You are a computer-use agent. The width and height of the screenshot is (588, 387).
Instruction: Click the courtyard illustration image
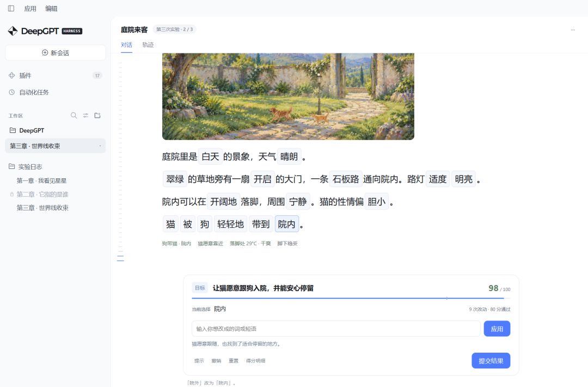coord(288,96)
